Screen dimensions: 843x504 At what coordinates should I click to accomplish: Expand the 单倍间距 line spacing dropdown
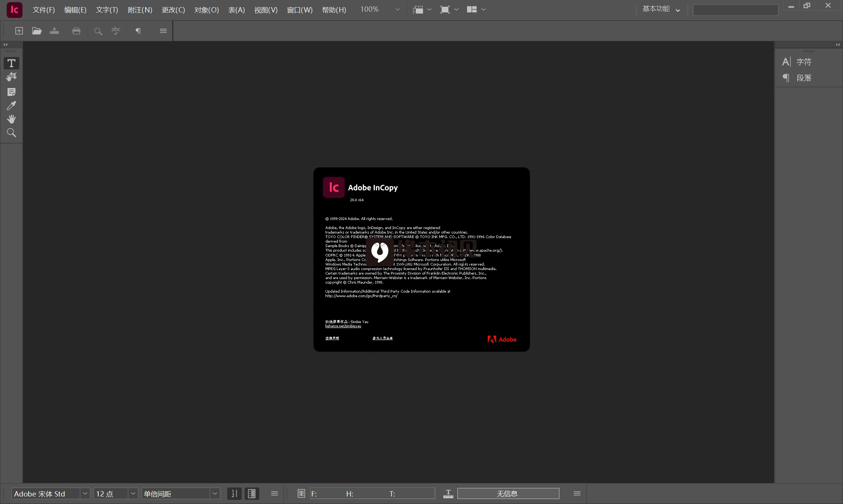coord(215,493)
